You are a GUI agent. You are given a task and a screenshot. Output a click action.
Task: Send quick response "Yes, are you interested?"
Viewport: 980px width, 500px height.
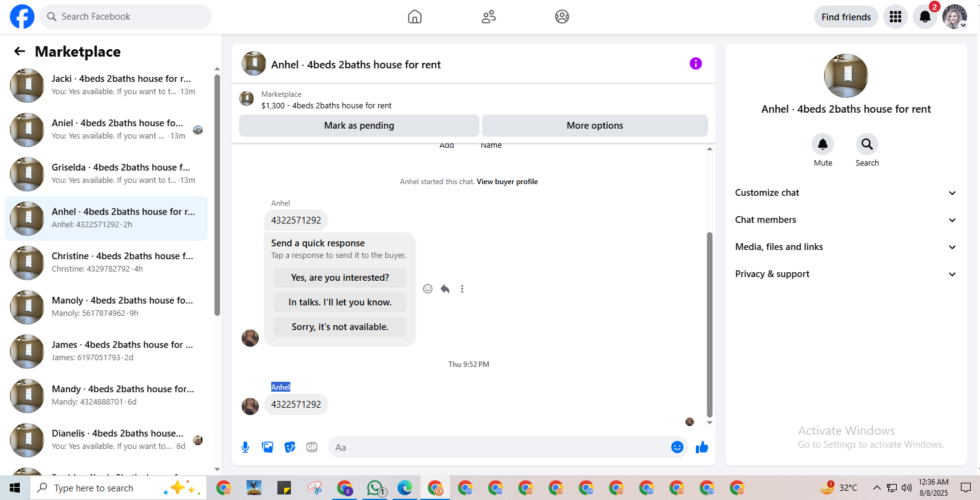[x=340, y=278]
